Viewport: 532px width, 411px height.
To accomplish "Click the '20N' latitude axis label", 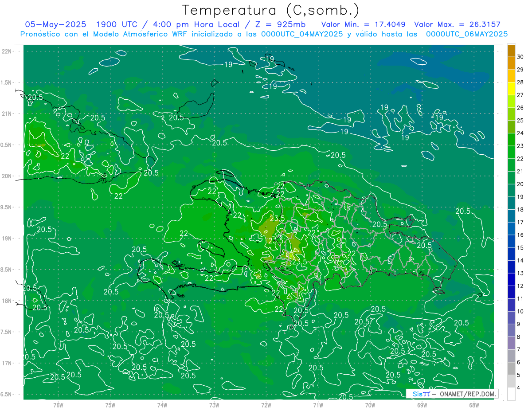I will coord(7,176).
